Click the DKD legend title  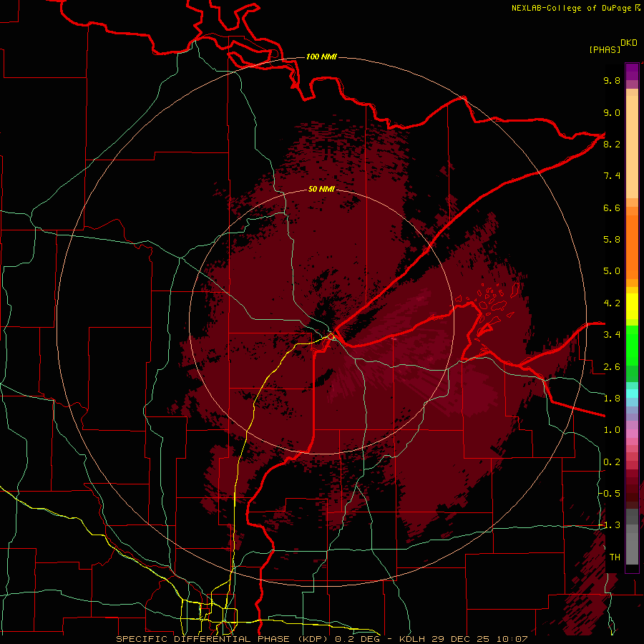[x=629, y=43]
